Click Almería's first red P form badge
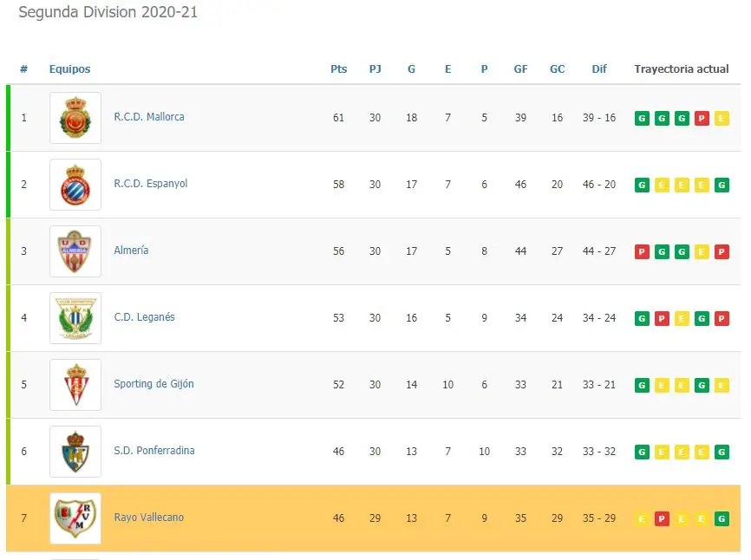The image size is (751, 560). pos(642,251)
